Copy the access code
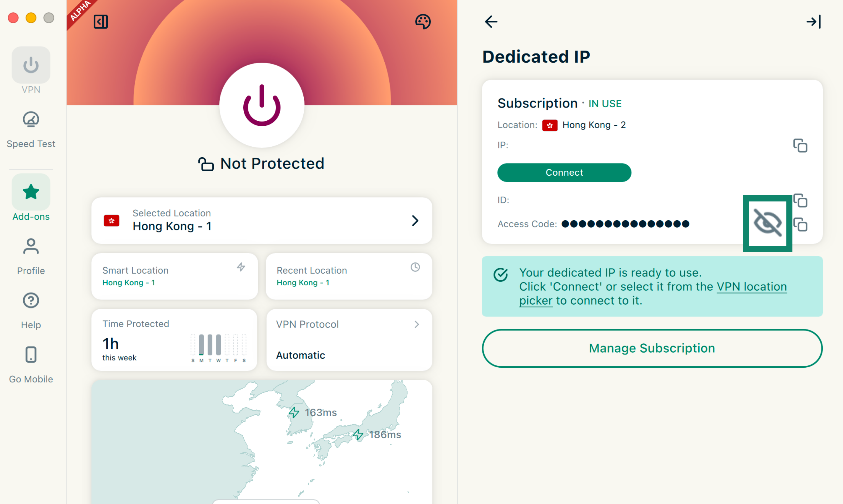Image resolution: width=843 pixels, height=504 pixels. coord(800,224)
